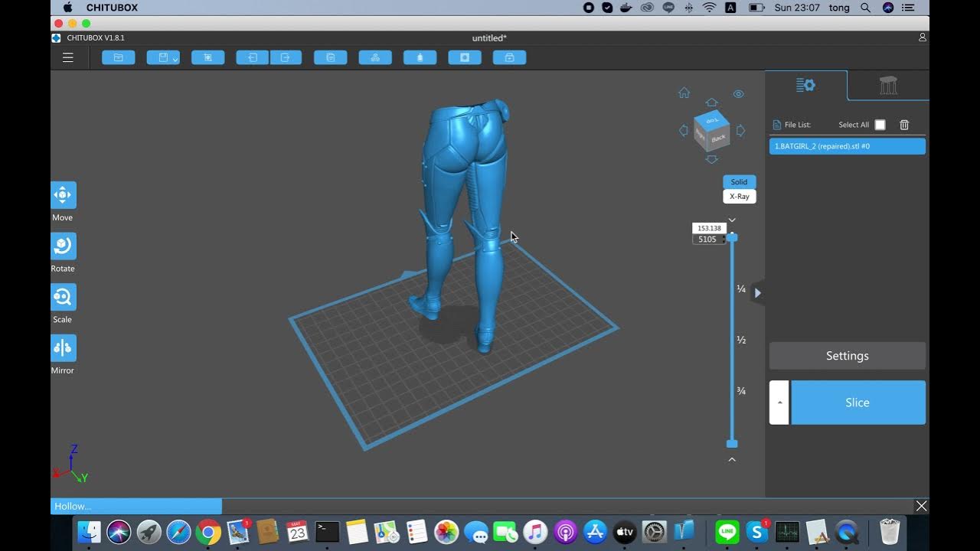Click the lock-shaped toolbar icon
The height and width of the screenshot is (551, 980).
pos(509,57)
